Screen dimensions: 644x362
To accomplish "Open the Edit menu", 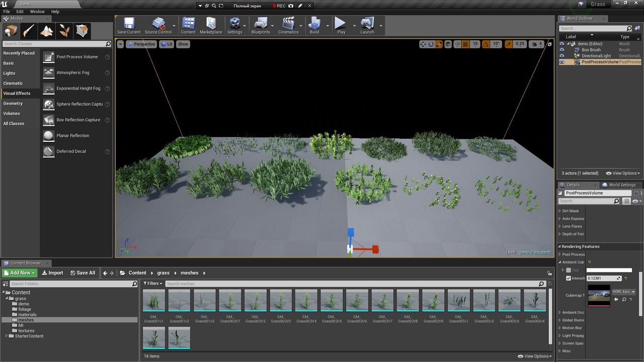I will pyautogui.click(x=20, y=12).
